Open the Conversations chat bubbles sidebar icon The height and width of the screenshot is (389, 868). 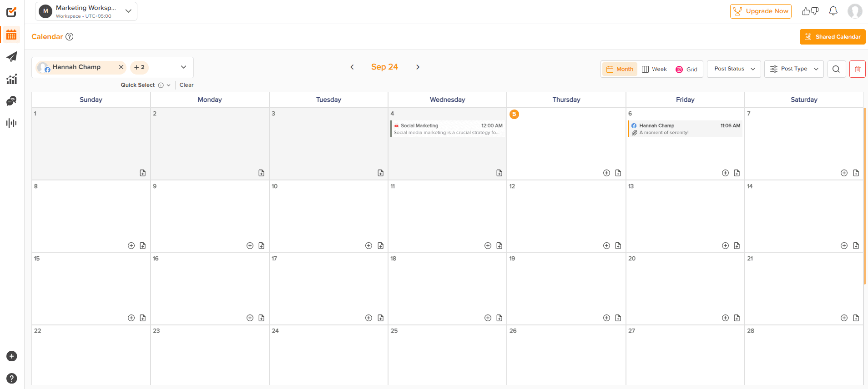click(x=12, y=101)
